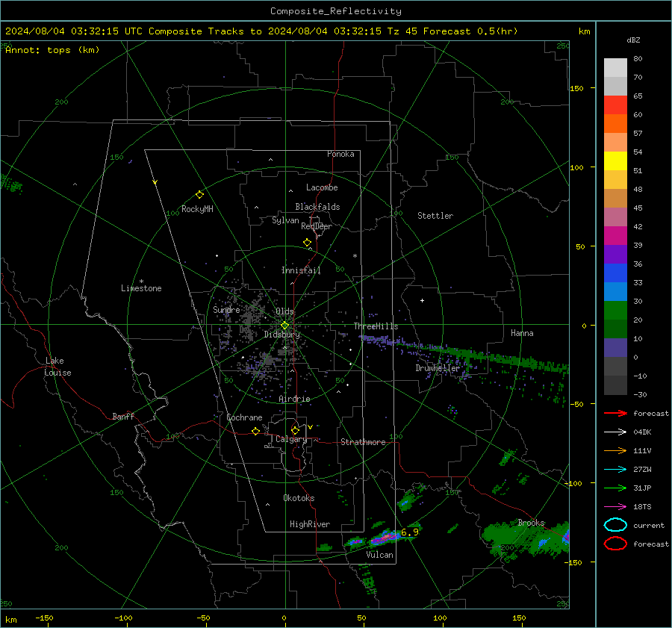
Task: Click the dBZ legend heading
Action: point(633,40)
